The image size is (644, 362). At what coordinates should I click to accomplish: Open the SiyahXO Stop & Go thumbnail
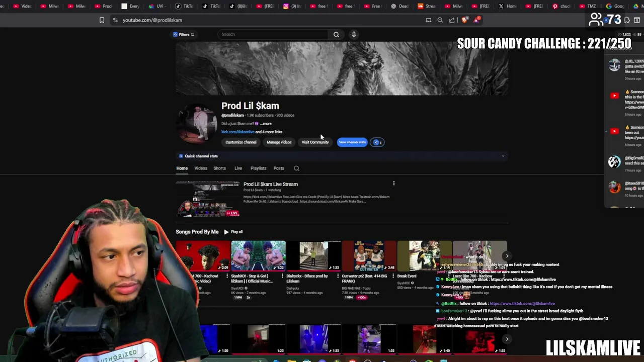pyautogui.click(x=258, y=256)
